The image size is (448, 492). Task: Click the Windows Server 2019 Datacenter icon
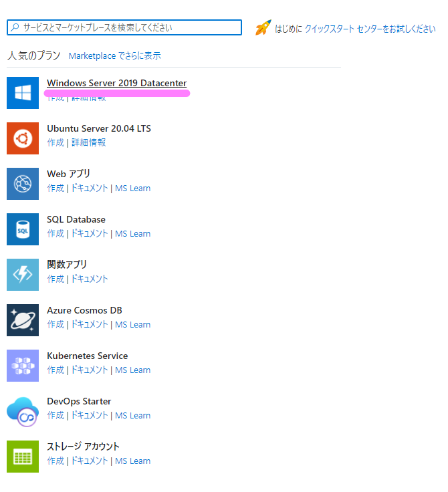point(23,93)
